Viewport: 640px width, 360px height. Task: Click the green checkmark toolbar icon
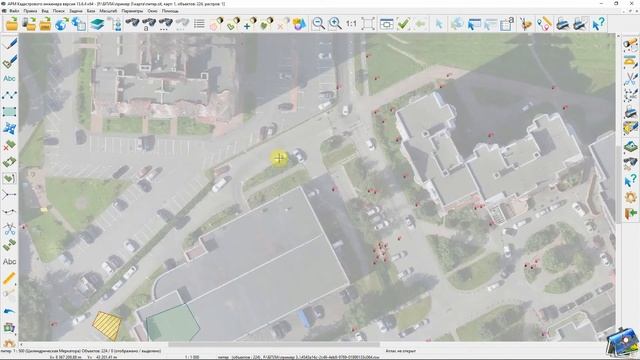point(403,24)
